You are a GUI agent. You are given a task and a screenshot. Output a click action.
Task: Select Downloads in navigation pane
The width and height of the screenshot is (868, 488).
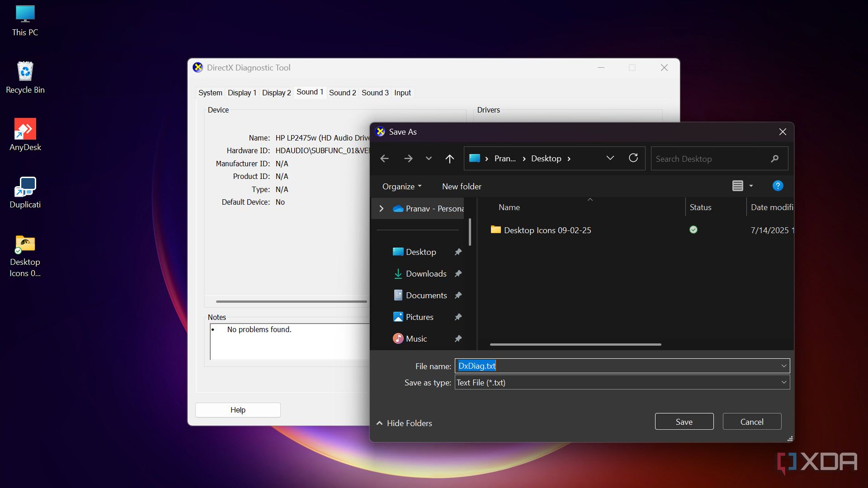[x=420, y=273]
